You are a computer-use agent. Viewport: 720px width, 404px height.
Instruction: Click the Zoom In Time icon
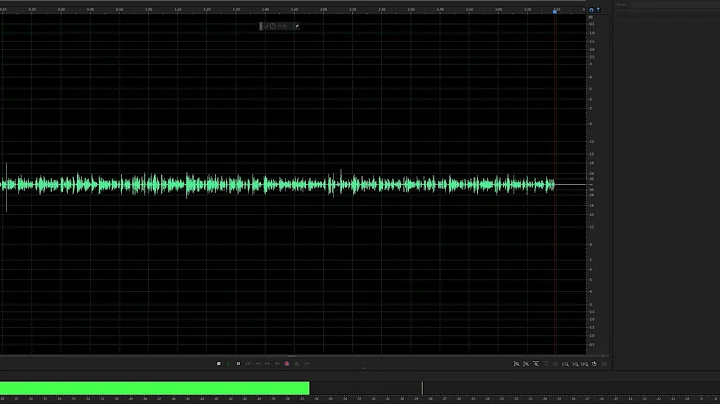click(536, 364)
